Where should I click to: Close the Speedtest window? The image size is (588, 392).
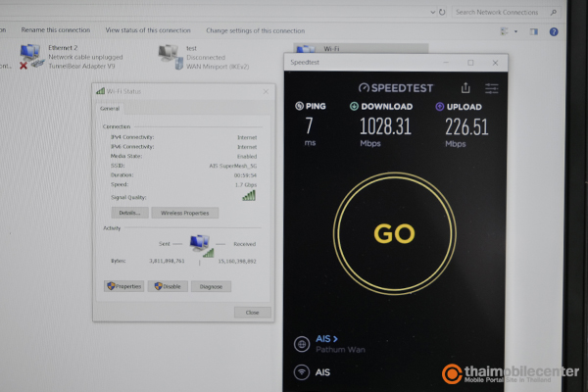point(495,63)
